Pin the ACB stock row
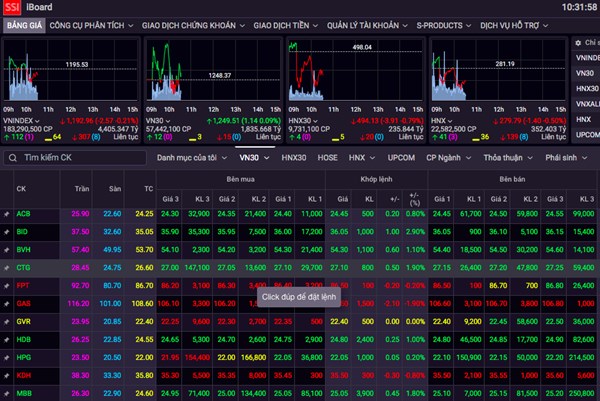The image size is (600, 401). 7,214
